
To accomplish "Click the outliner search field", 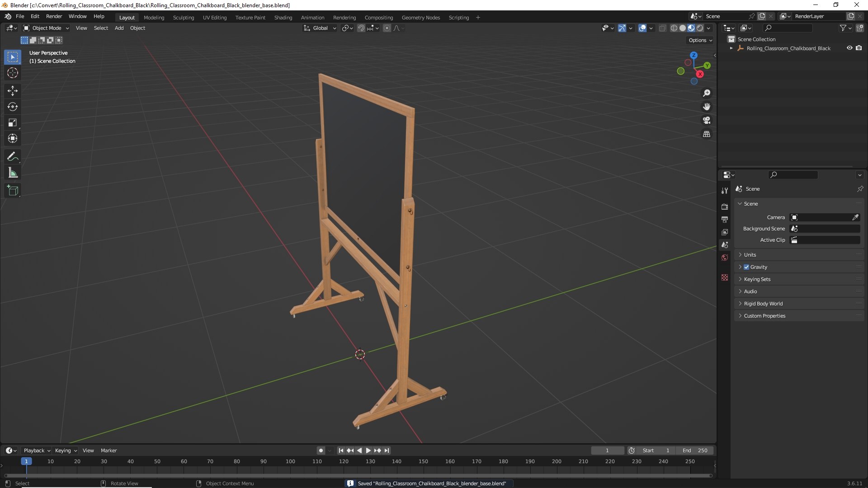I will [787, 28].
